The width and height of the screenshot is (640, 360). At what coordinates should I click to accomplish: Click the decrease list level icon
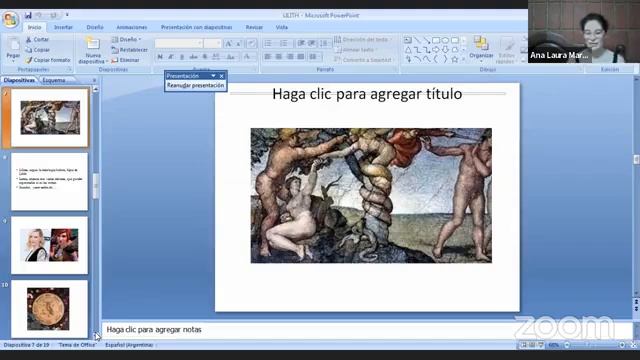(302, 43)
